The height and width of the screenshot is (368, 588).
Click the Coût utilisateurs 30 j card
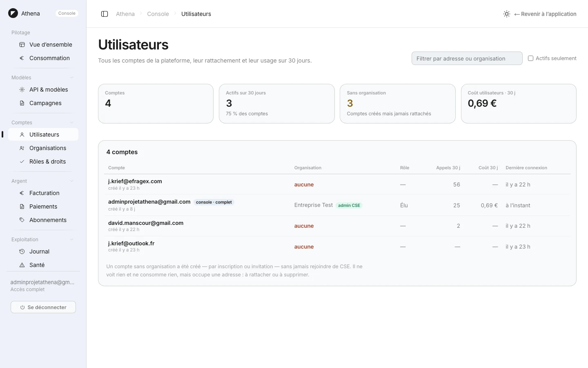(519, 103)
